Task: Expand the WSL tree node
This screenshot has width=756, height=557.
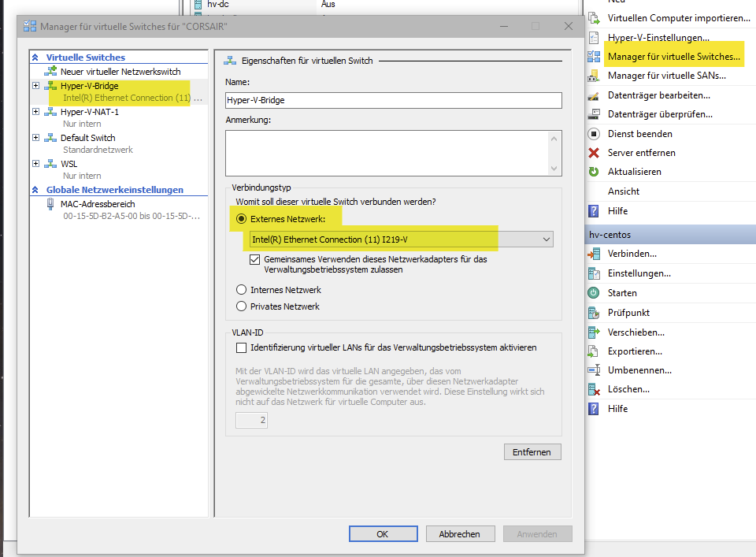Action: [35, 164]
